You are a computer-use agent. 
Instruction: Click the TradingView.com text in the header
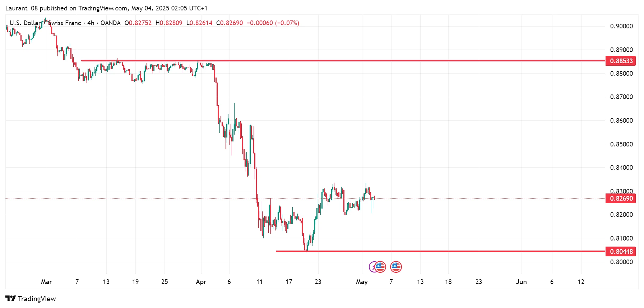click(x=103, y=8)
